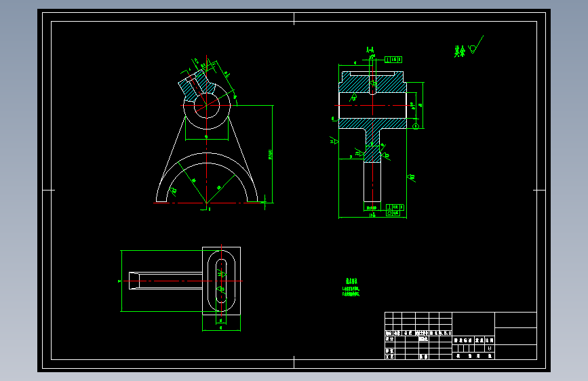Click the tall vertical dimension right of front view
This screenshot has height=381, width=588.
point(271,154)
